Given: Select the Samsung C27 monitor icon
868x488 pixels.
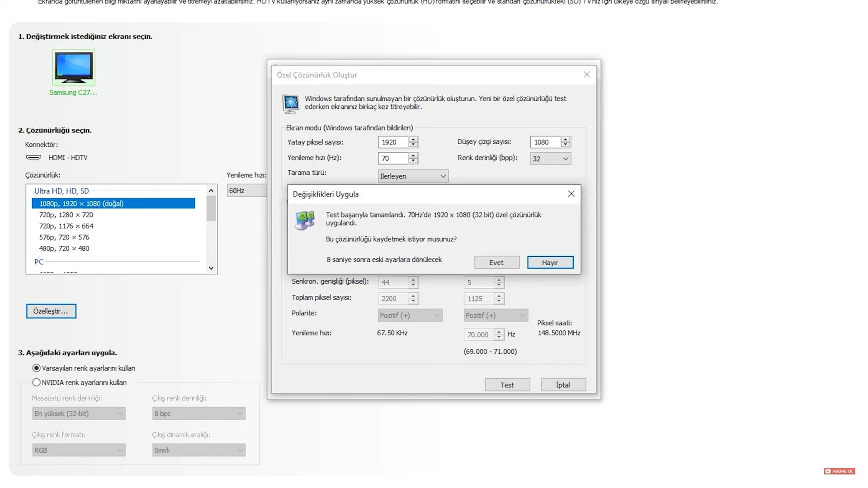Looking at the screenshot, I should 74,68.
